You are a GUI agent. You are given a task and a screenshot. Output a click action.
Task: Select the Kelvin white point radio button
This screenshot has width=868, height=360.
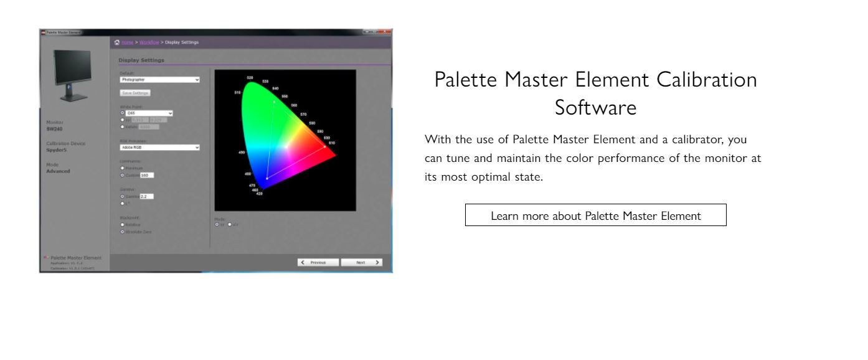click(x=123, y=126)
